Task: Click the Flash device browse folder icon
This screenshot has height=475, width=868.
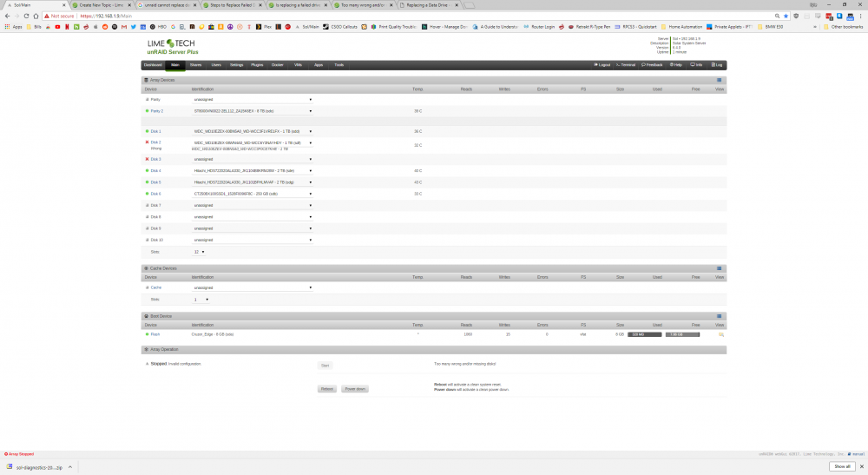Action: click(x=720, y=334)
